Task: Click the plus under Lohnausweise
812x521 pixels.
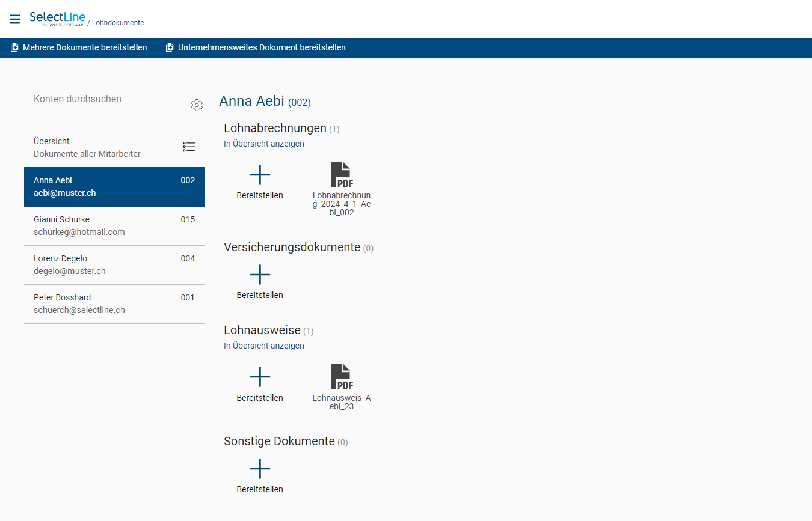Action: [259, 376]
